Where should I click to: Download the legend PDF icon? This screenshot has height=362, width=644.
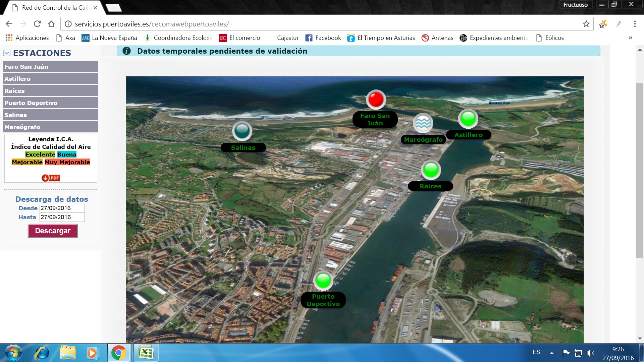(51, 178)
